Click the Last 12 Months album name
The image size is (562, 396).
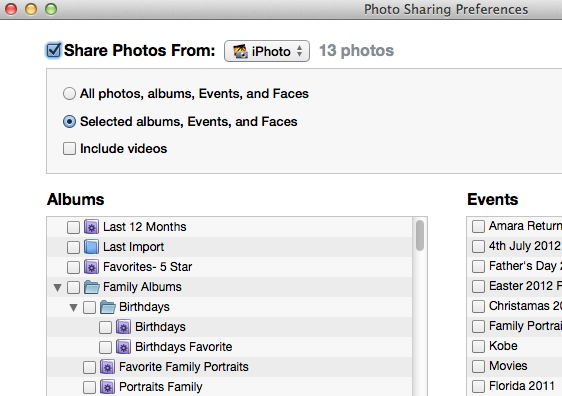(144, 227)
